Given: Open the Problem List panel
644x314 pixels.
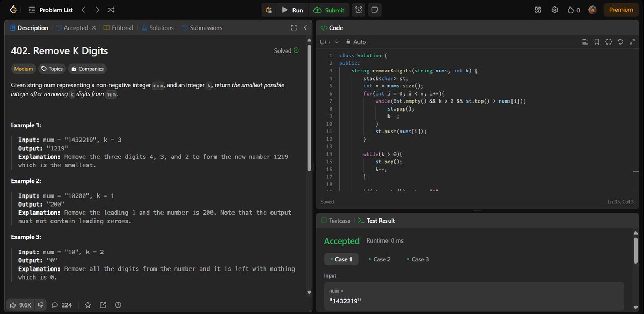Looking at the screenshot, I should pyautogui.click(x=52, y=10).
